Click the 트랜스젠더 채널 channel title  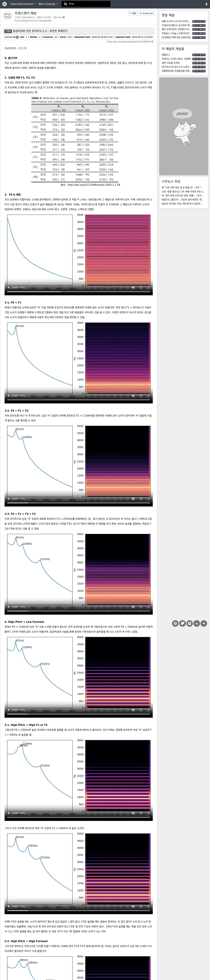(x=26, y=13)
